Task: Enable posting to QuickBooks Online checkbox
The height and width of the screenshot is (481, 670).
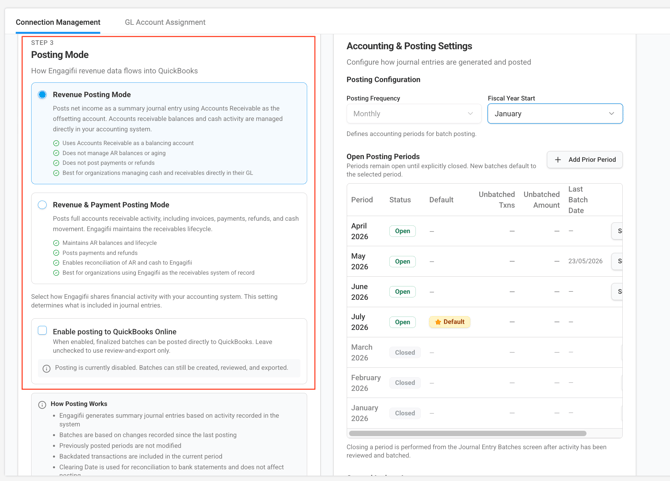Action: 42,331
